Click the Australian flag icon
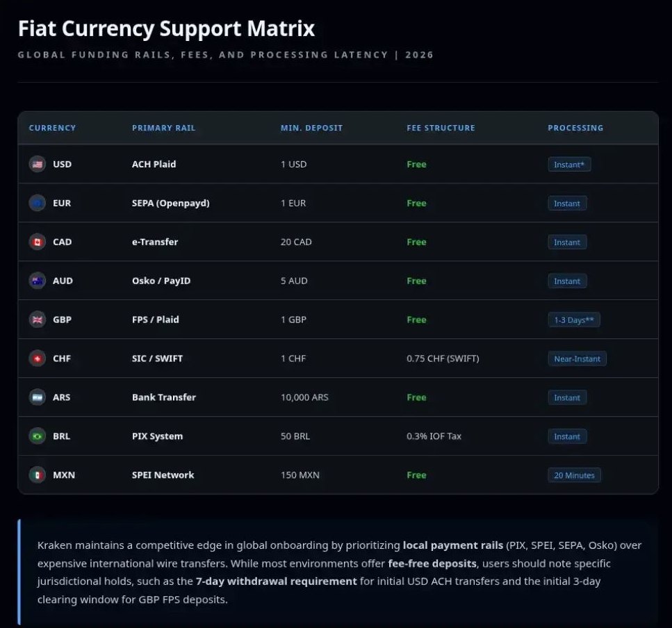672x628 pixels. pyautogui.click(x=37, y=281)
